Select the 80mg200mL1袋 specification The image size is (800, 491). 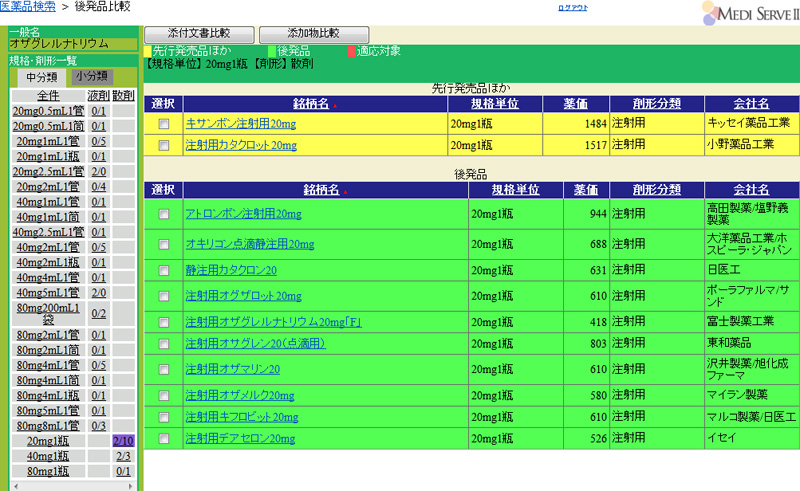48,313
